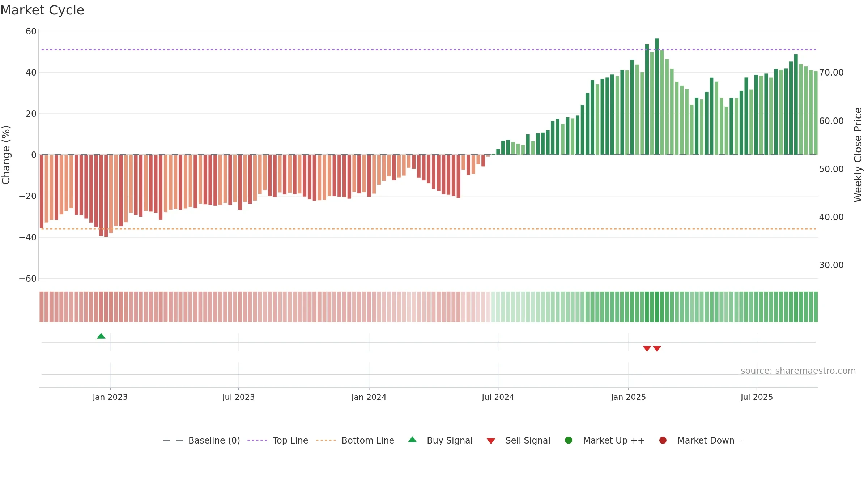Screen dimensions: 868x488
Task: Click the green circle icon in the legend
Action: pos(569,440)
